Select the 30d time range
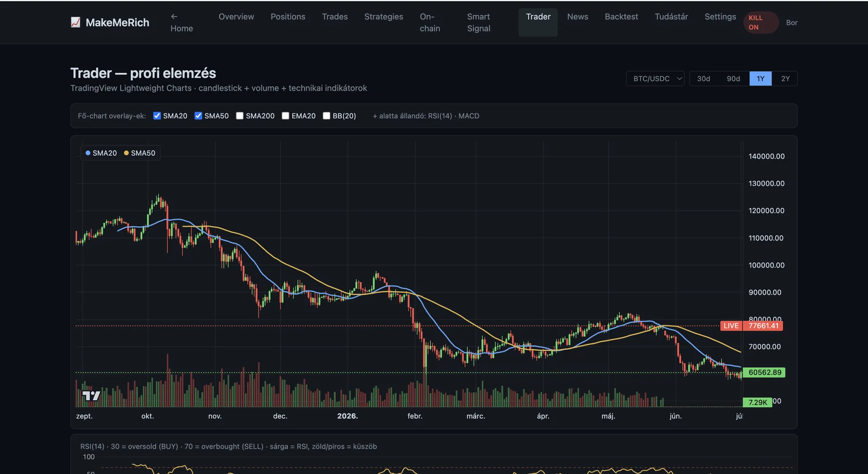Viewport: 868px width, 474px height. tap(704, 79)
